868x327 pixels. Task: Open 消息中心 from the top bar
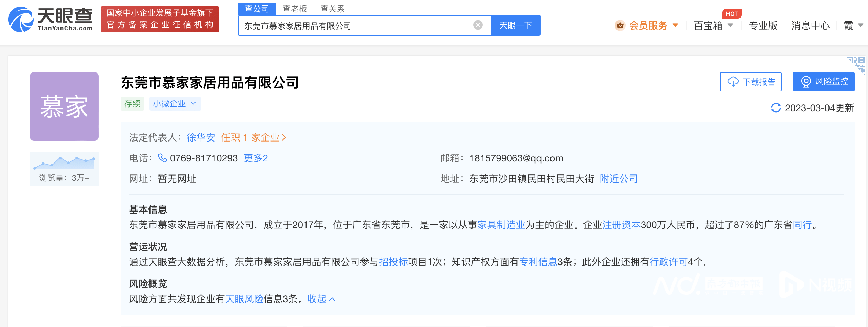pos(811,25)
